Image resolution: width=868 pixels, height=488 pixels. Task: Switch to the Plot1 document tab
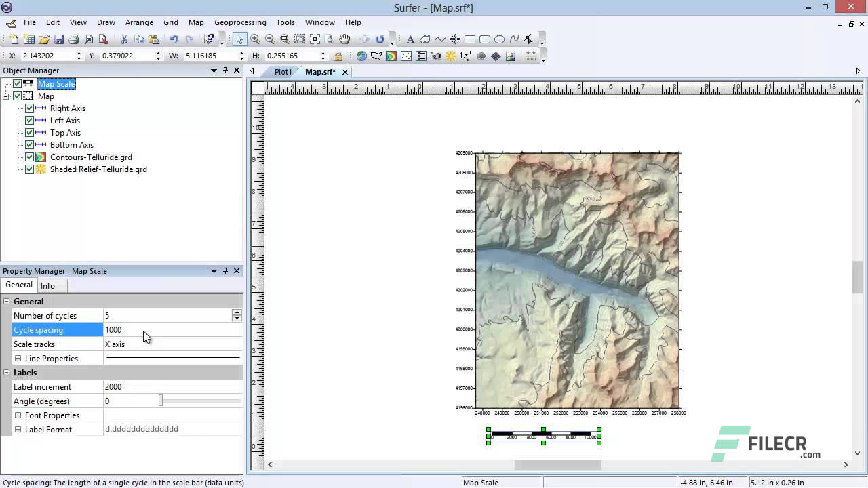[283, 72]
